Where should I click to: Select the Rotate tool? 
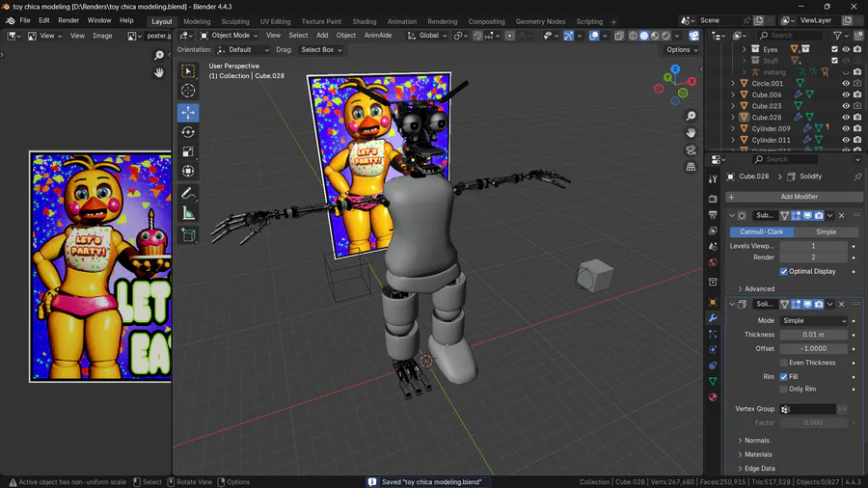point(188,132)
